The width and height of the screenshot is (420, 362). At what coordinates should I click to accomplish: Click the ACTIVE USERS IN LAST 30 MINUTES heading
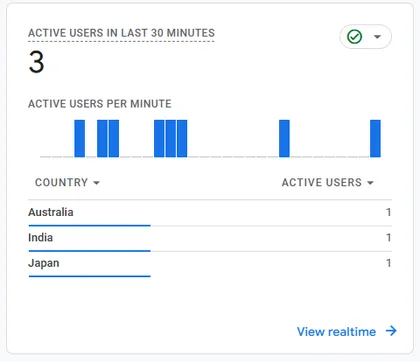(121, 33)
